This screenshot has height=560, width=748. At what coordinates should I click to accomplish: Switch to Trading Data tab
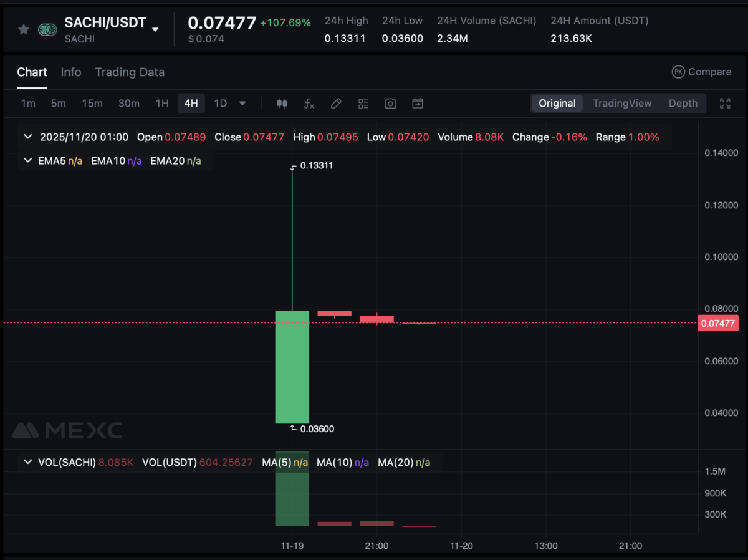pyautogui.click(x=130, y=72)
